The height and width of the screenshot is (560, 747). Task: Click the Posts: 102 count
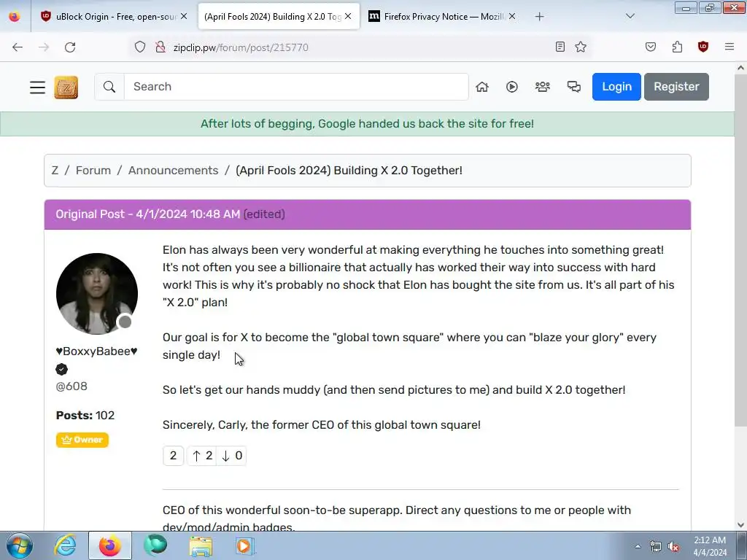85,415
